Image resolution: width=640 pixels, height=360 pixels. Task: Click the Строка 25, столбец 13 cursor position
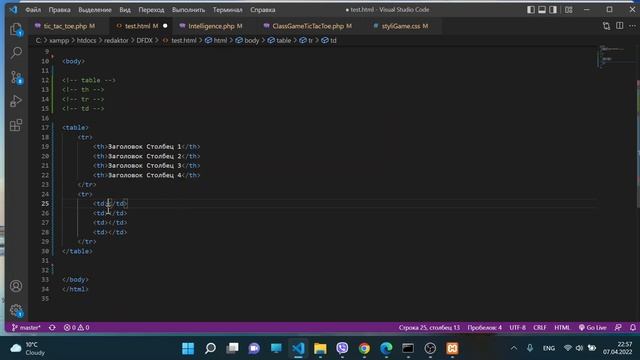[x=429, y=328]
